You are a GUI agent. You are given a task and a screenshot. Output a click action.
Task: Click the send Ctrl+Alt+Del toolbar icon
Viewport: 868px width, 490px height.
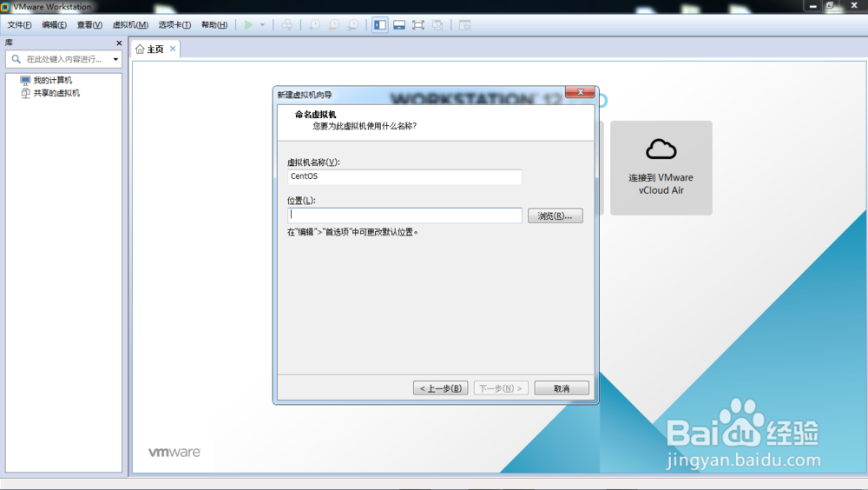point(286,25)
